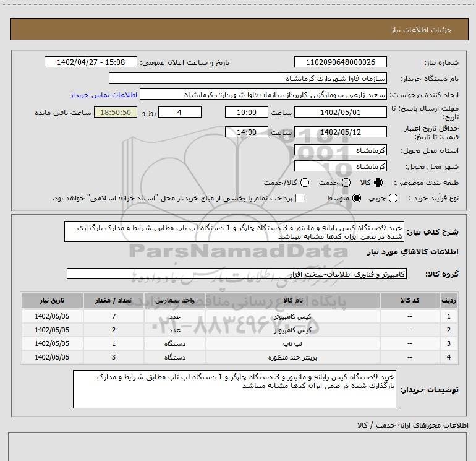
Task: Click need date 1402/05/05 in printer row
Action: tap(52, 357)
